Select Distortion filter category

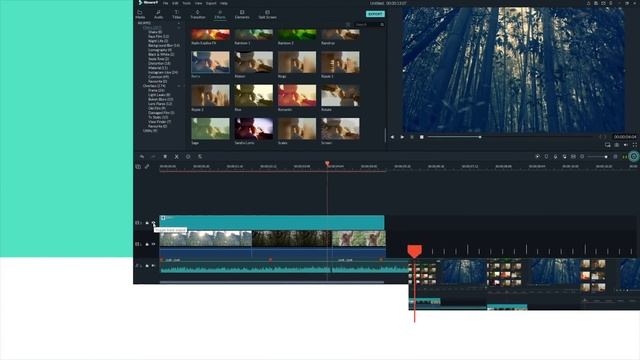tap(159, 63)
